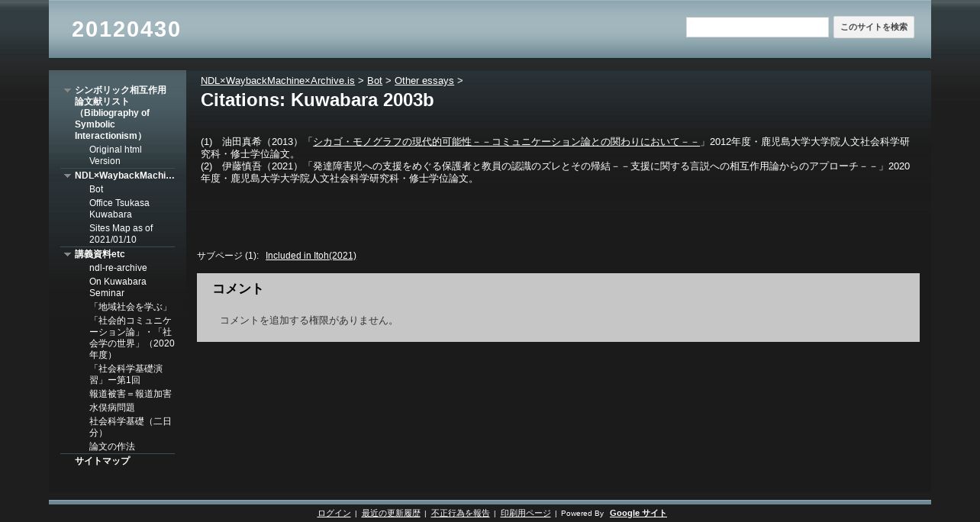
Task: Click the サブページ (1): label
Action: (228, 256)
